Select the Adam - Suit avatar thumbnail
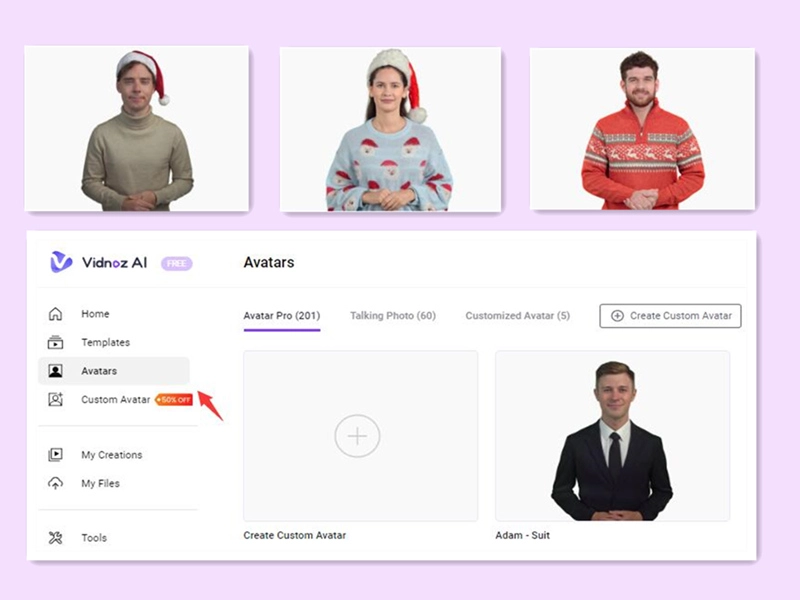The height and width of the screenshot is (600, 800). 612,436
